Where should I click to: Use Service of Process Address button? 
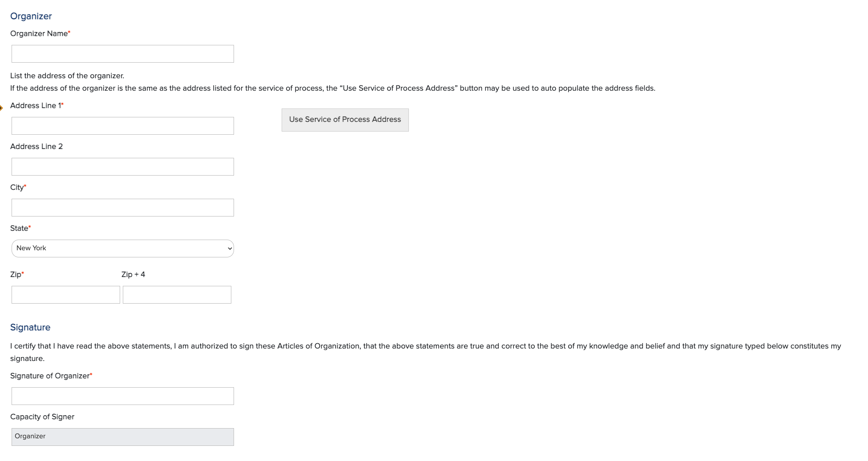coord(345,120)
